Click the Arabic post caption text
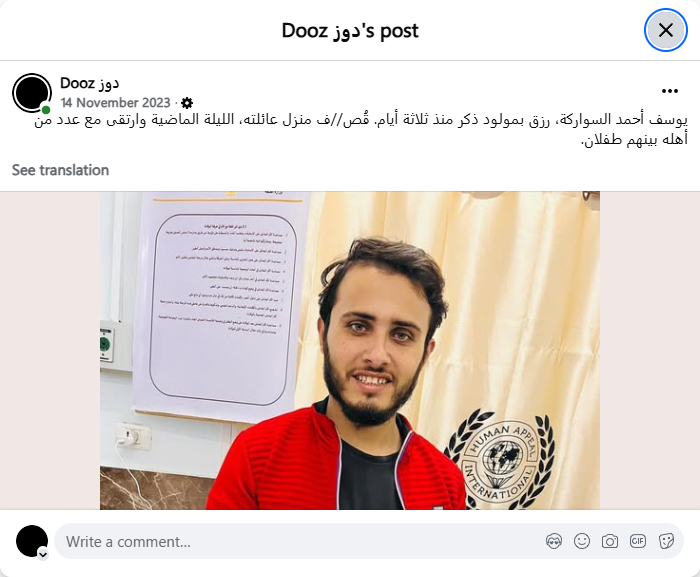700x577 pixels. 361,130
